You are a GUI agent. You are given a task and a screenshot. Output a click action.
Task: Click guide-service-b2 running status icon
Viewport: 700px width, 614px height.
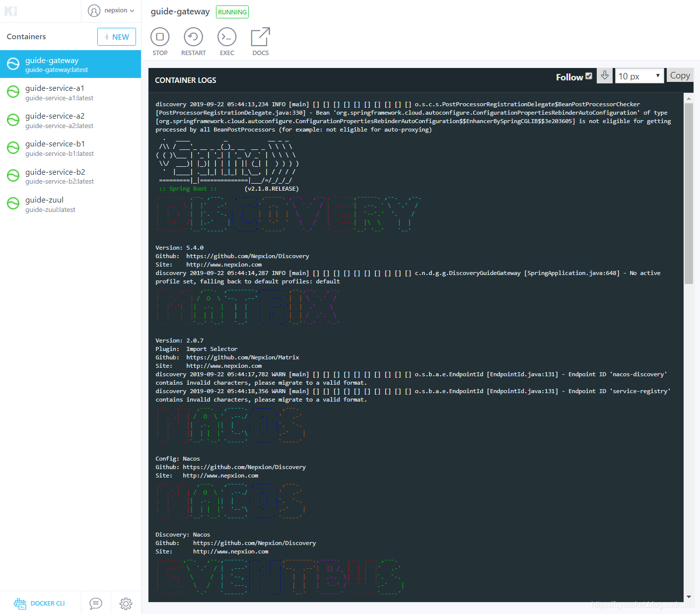tap(13, 175)
